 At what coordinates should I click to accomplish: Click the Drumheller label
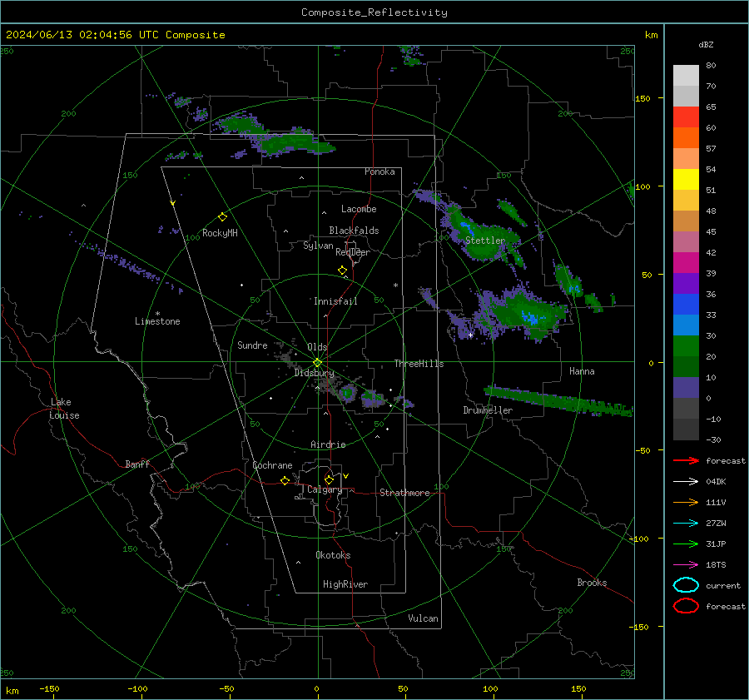488,410
